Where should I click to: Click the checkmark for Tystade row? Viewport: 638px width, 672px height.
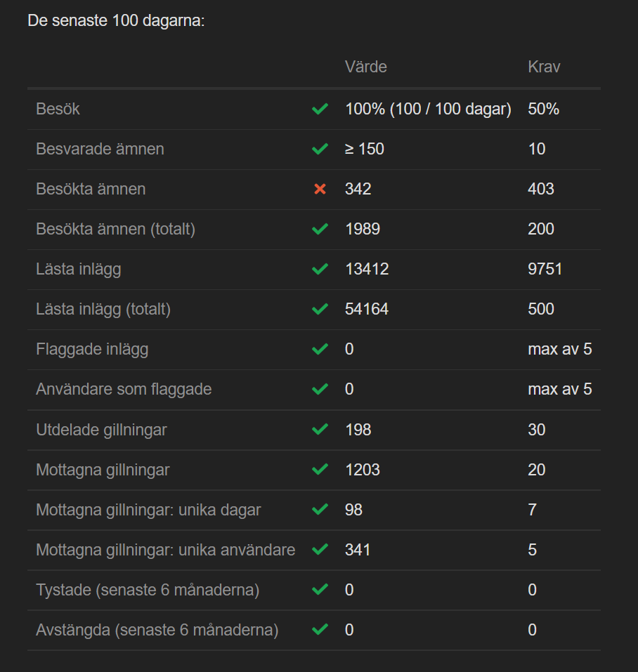click(x=320, y=589)
